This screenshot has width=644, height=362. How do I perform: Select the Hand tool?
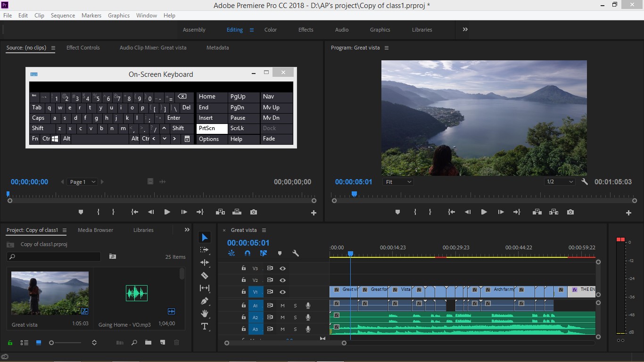click(205, 313)
